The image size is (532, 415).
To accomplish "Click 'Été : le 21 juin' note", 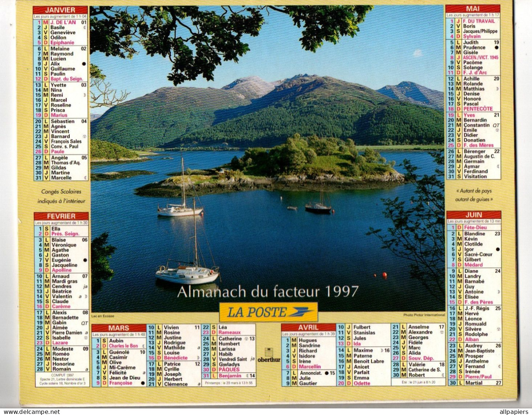I will pos(418,382).
